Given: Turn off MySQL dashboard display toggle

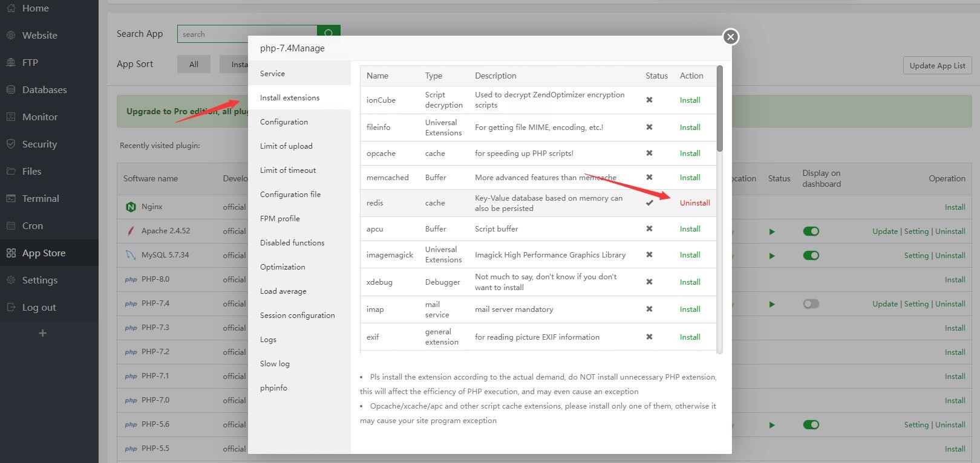Looking at the screenshot, I should click(x=811, y=256).
